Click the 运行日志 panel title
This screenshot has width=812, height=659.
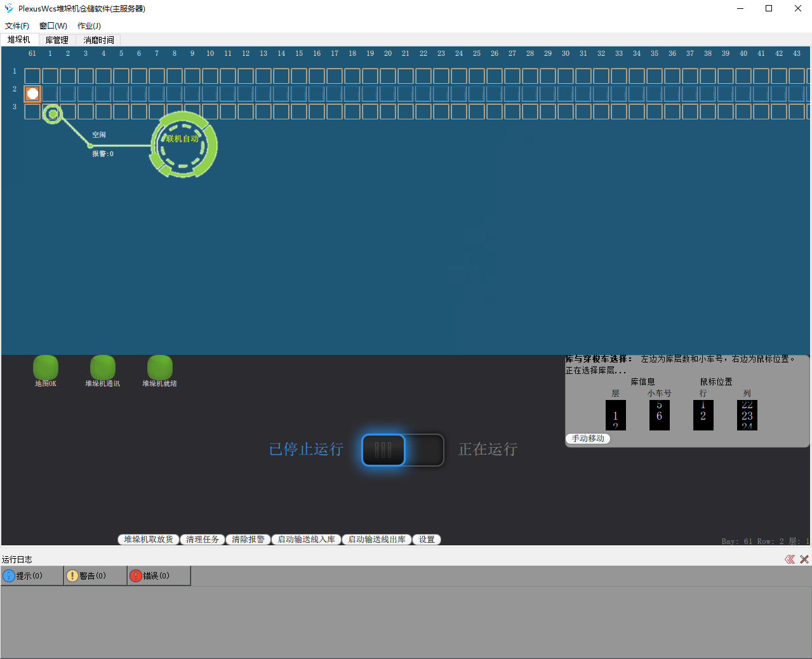click(x=17, y=559)
